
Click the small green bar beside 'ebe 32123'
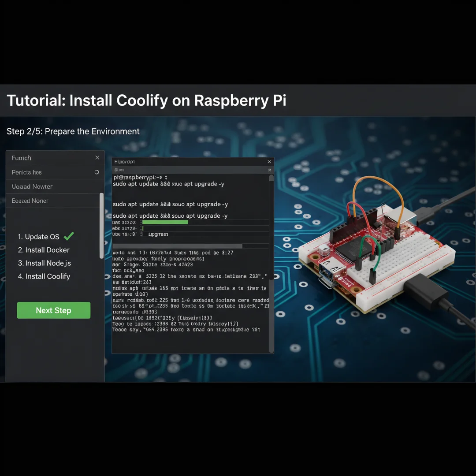tap(143, 228)
